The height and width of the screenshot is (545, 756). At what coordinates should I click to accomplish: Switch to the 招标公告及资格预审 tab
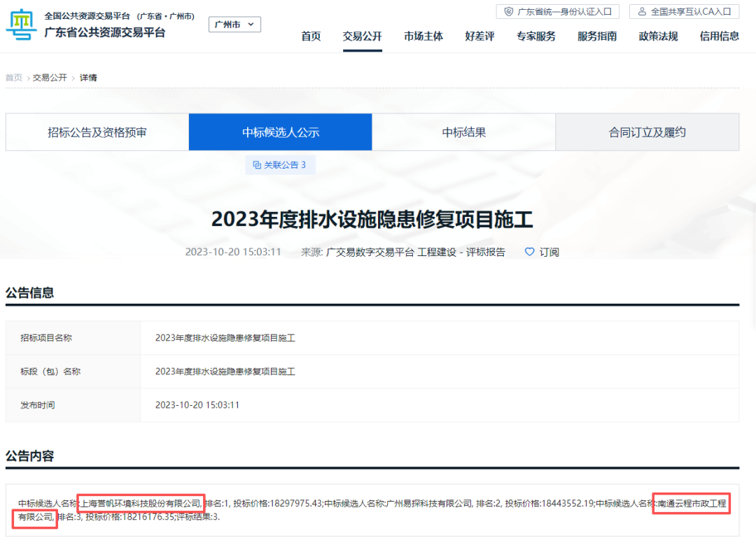click(96, 132)
